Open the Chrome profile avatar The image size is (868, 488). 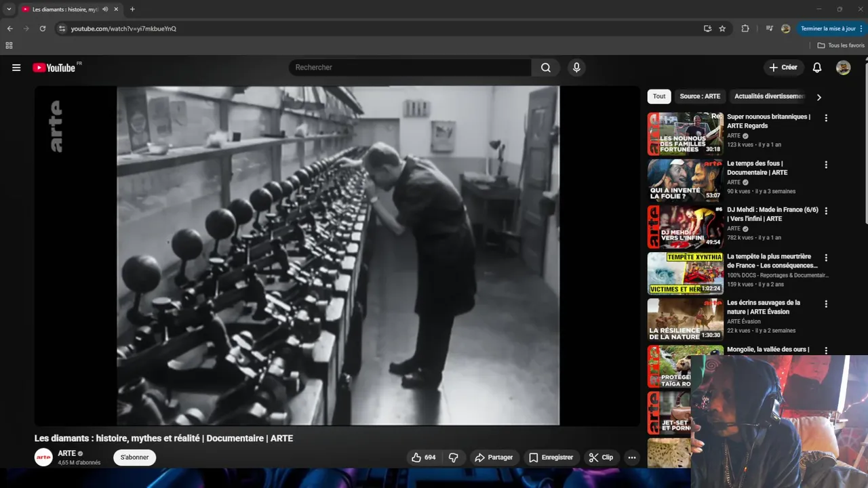(786, 28)
